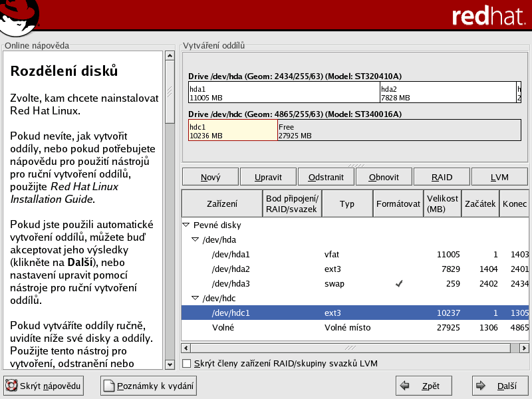Sort by Typ column header
Viewport: 532px width, 399px height.
[347, 203]
